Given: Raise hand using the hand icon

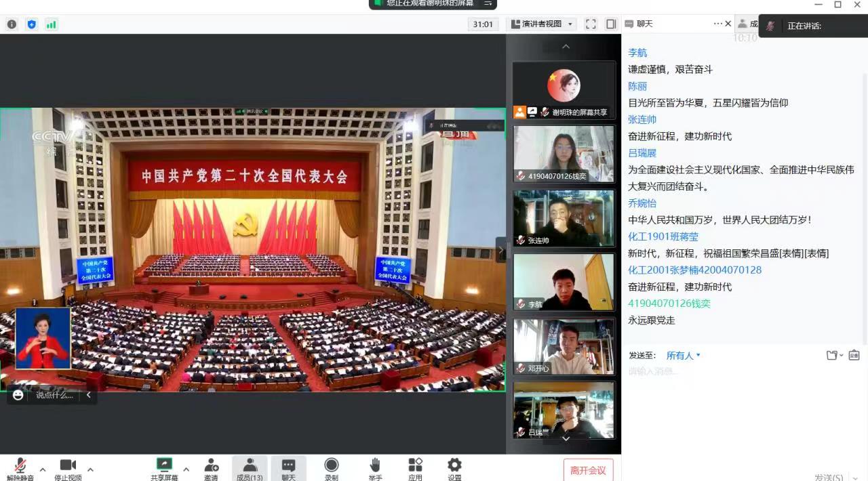Looking at the screenshot, I should point(375,465).
